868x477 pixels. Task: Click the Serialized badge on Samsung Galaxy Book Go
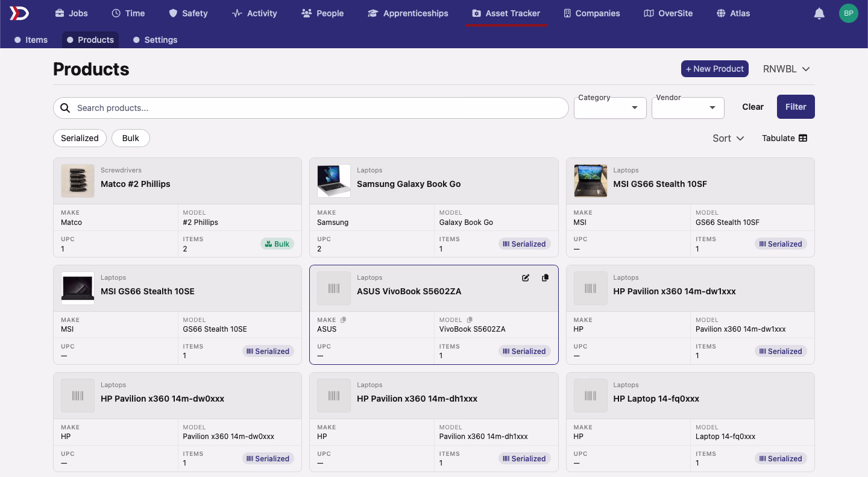point(524,244)
